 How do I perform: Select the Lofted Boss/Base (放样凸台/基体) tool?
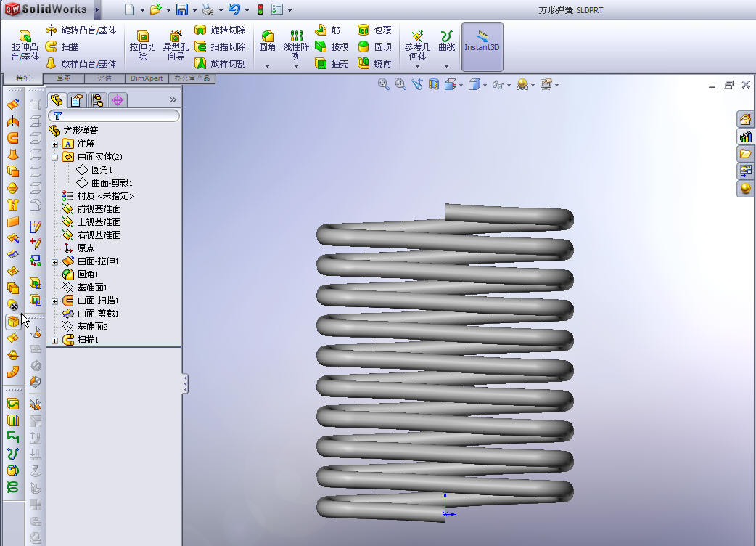(x=81, y=63)
